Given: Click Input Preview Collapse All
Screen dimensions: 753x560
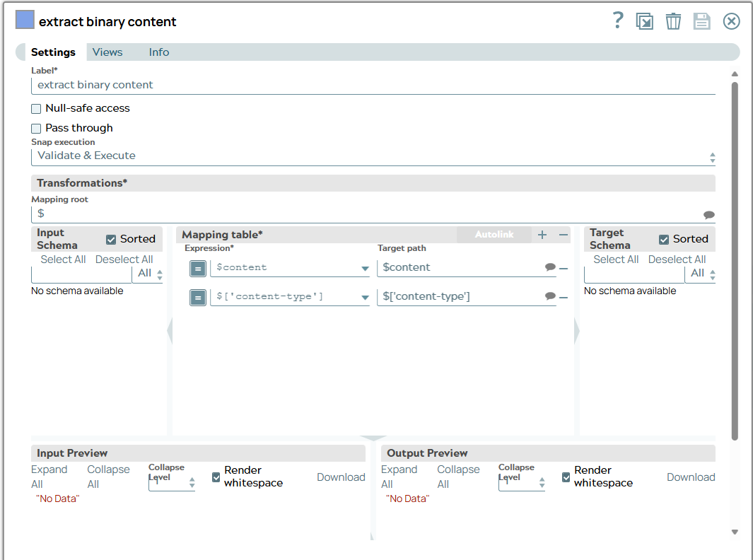Looking at the screenshot, I should (109, 477).
